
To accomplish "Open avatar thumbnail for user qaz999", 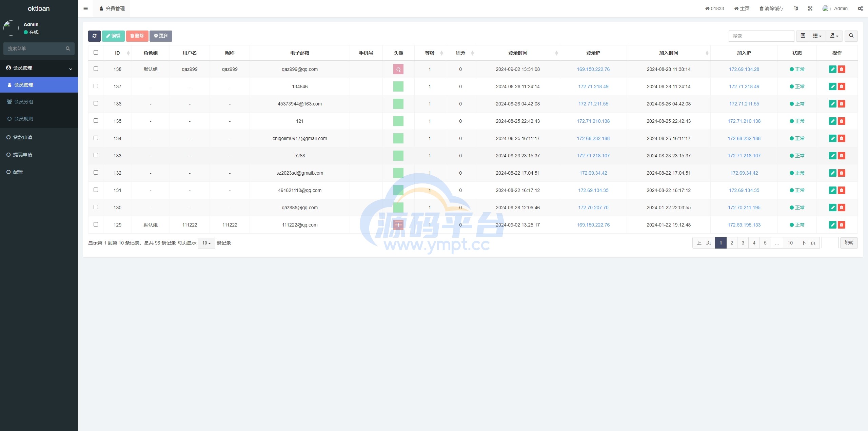I will (398, 69).
